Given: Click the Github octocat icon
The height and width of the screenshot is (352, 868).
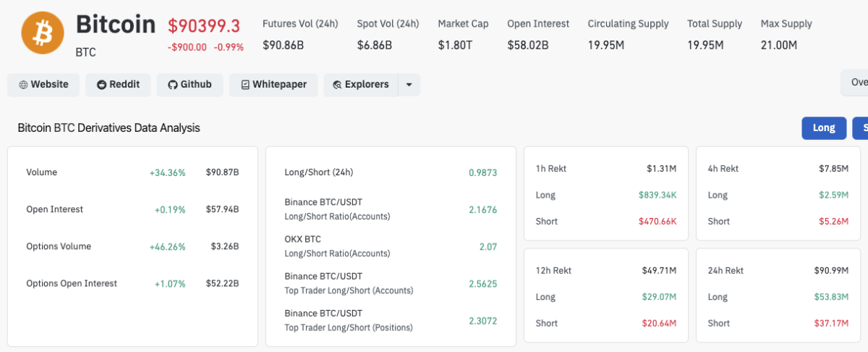Looking at the screenshot, I should point(172,85).
